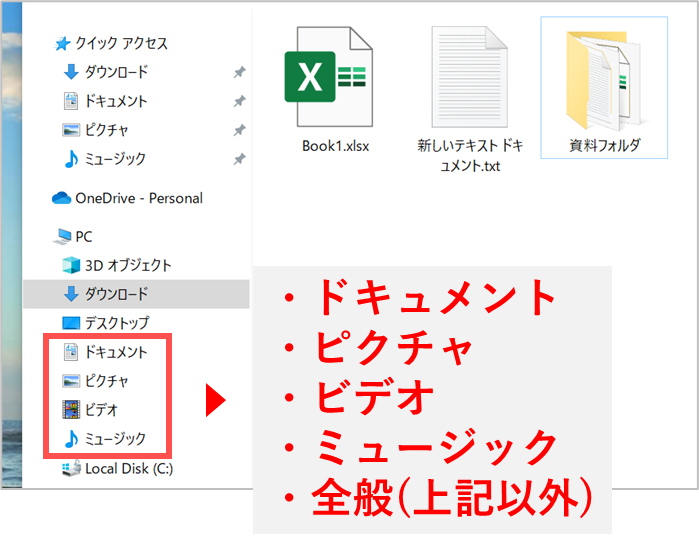Click ダウンロード label in Quick Access

point(117,72)
